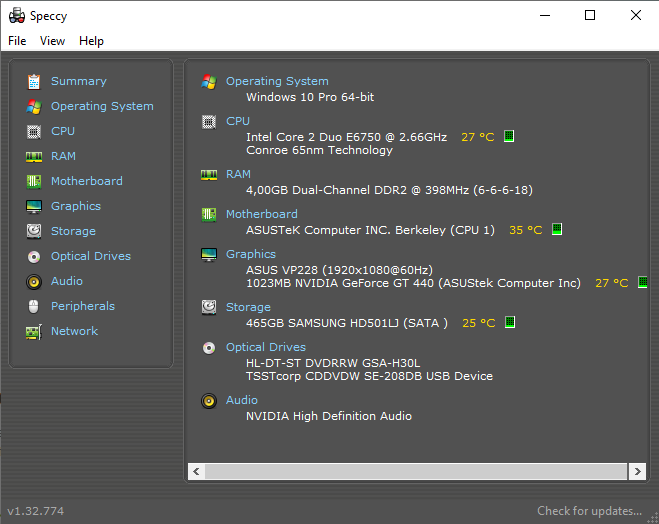Image resolution: width=659 pixels, height=524 pixels.
Task: Click the Optical Drives disc icon in summary pane
Action: coord(209,348)
